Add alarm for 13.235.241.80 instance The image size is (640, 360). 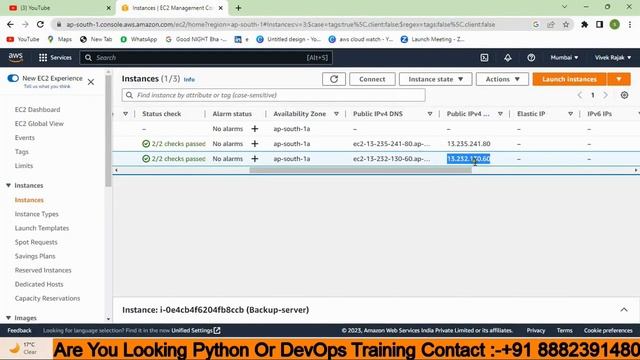[255, 144]
